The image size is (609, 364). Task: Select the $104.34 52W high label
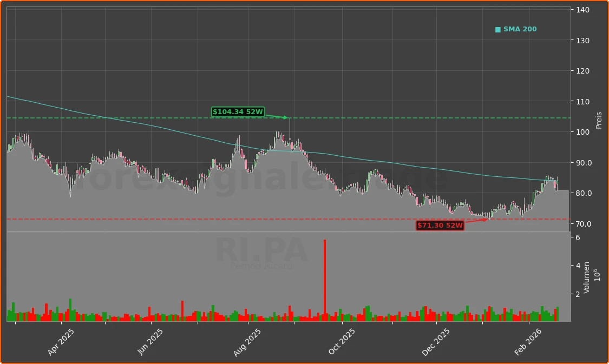(x=238, y=111)
